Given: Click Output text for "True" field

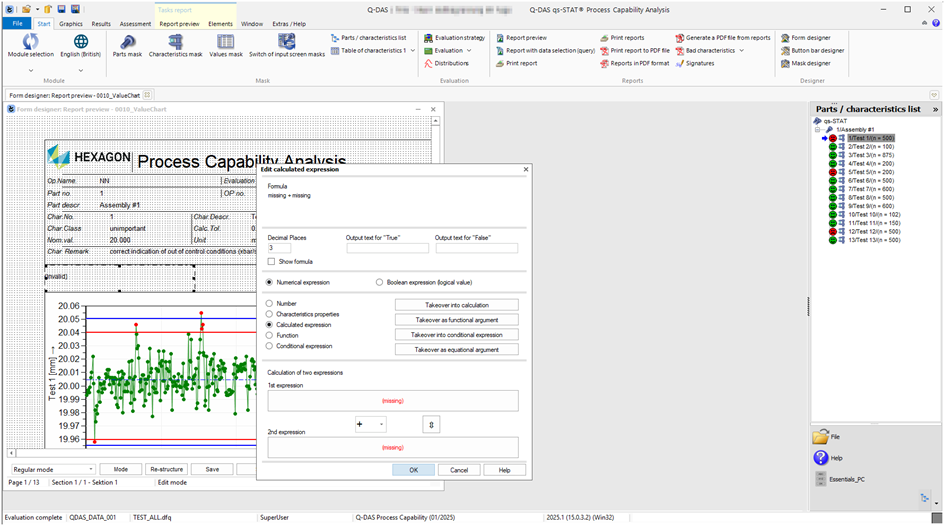Looking at the screenshot, I should 388,248.
